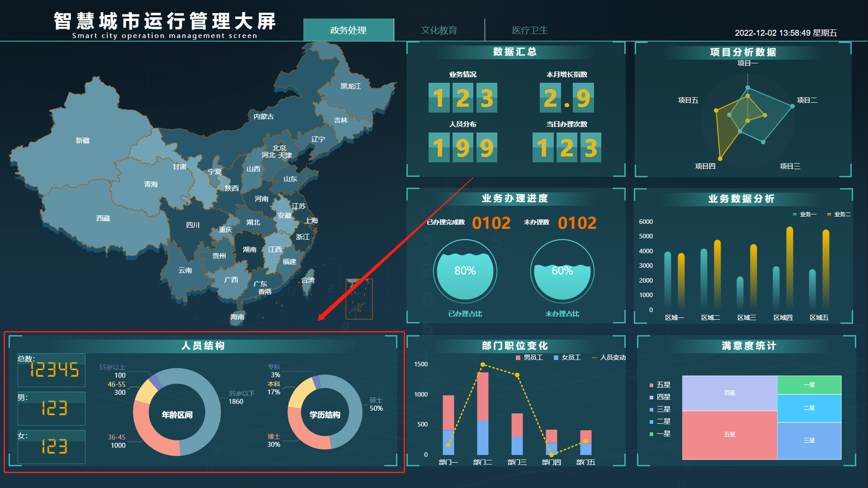Toggle 女员工 legend in 部门职位变化
This screenshot has height=488, width=868.
567,357
